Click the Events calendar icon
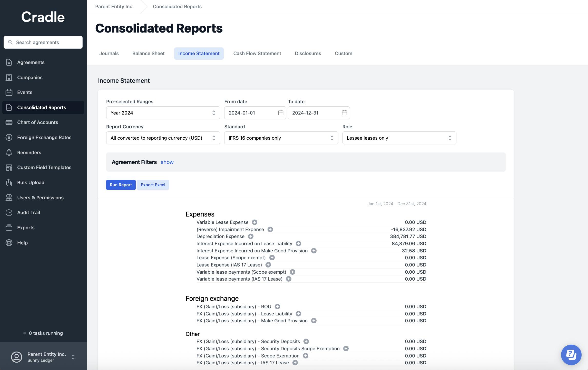Viewport: 588px width, 370px height. [9, 92]
